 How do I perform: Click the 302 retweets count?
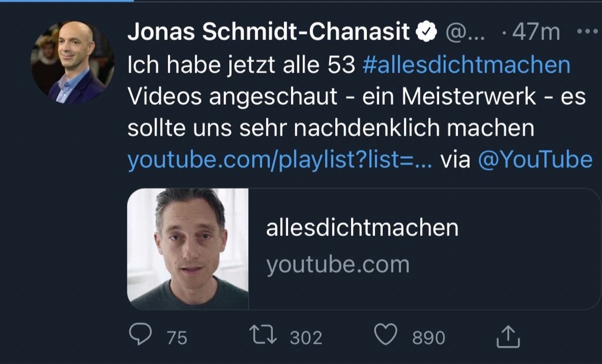306,338
